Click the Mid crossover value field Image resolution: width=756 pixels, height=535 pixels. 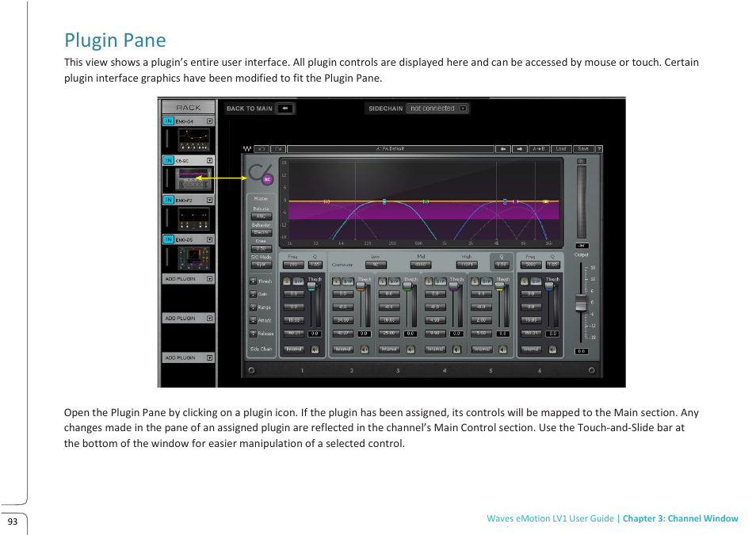point(421,265)
